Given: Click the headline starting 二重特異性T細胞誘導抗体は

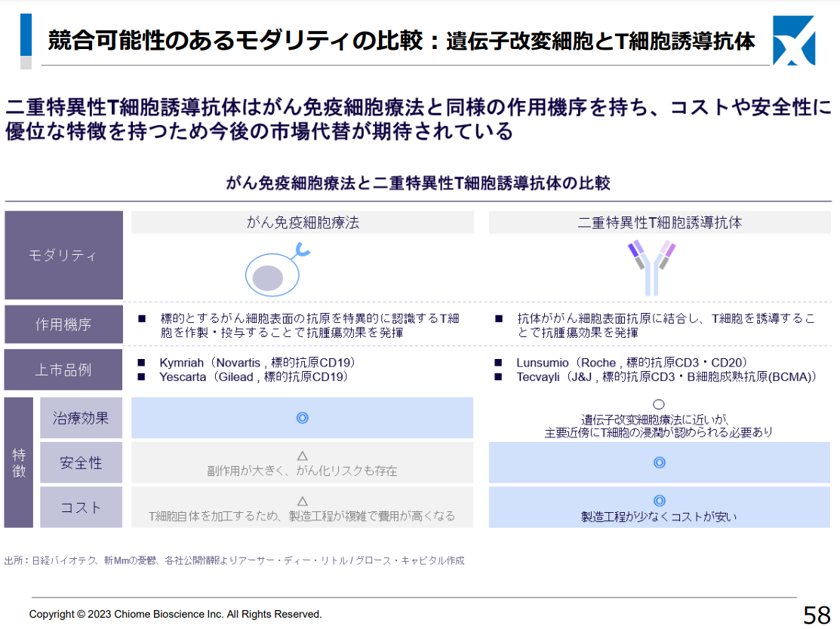Looking at the screenshot, I should [x=418, y=119].
